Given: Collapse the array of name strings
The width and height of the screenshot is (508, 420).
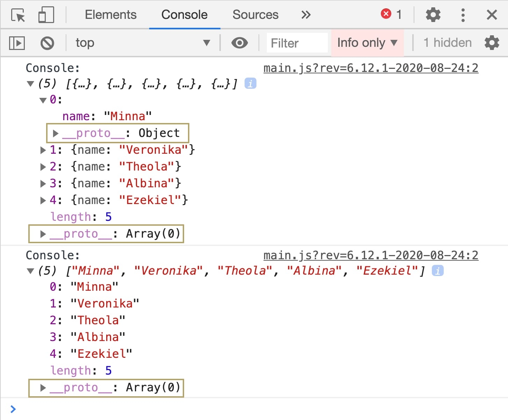Looking at the screenshot, I should (30, 271).
